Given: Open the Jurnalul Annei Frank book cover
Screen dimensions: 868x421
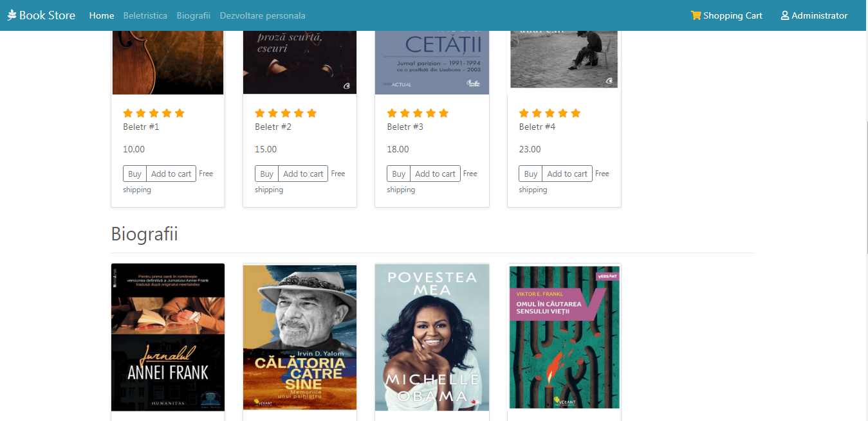Looking at the screenshot, I should click(x=168, y=337).
